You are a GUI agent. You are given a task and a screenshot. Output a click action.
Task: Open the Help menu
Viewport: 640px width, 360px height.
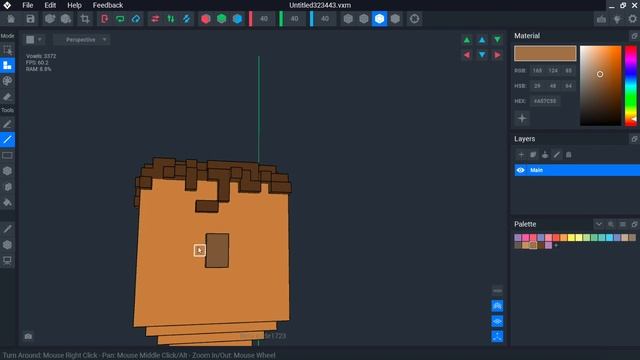74,5
